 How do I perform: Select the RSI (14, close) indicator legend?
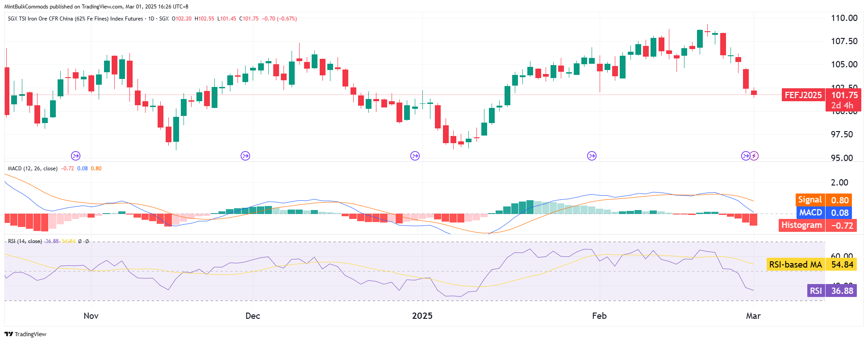[x=25, y=241]
